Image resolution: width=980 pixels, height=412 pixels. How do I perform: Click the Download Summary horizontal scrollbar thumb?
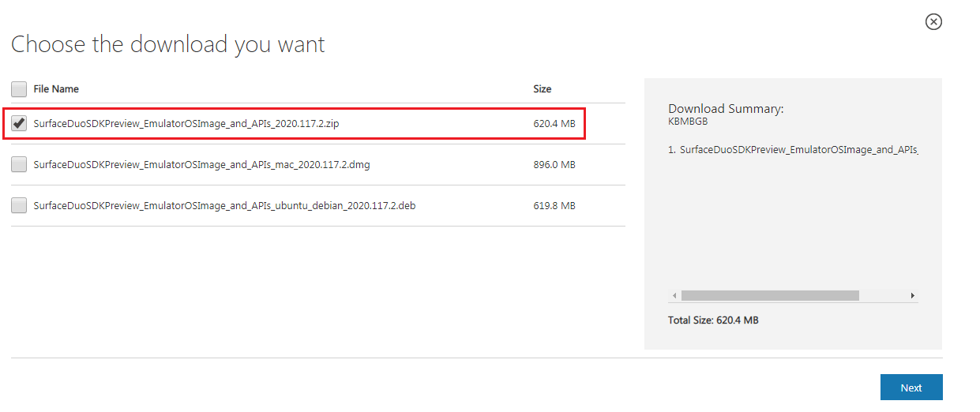[770, 295]
